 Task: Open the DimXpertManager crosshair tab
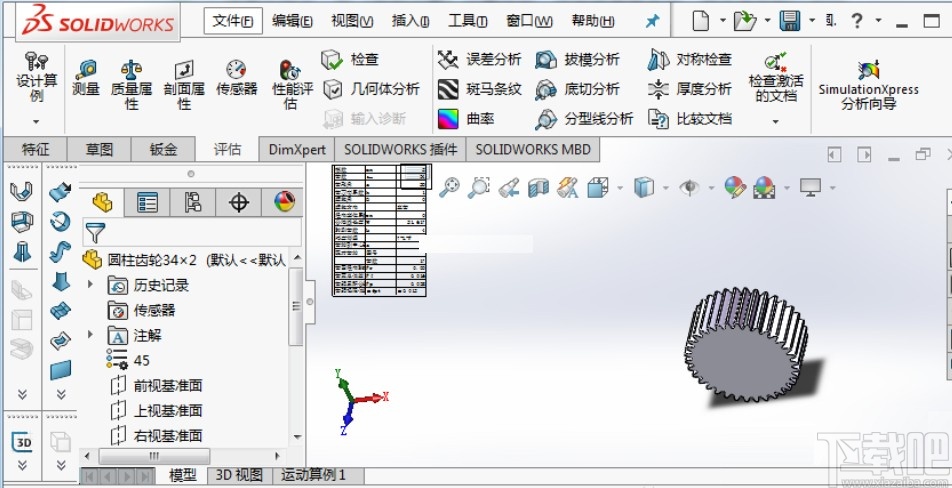pyautogui.click(x=239, y=202)
